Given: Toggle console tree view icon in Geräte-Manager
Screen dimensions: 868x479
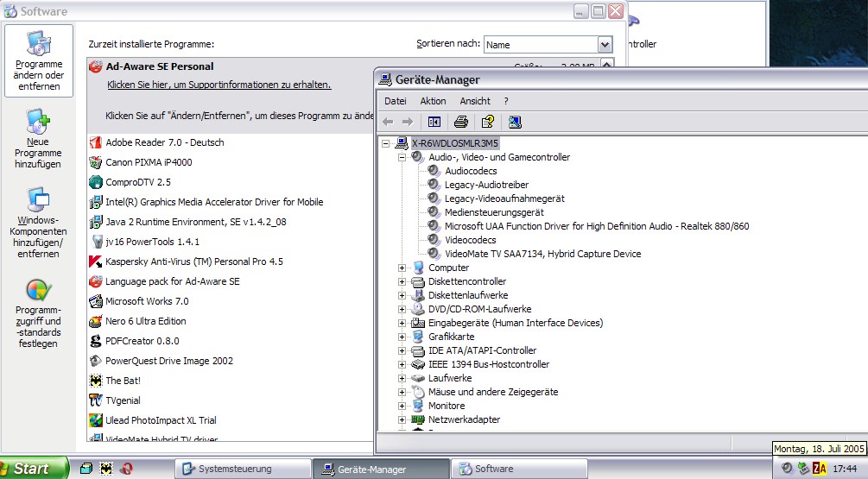Looking at the screenshot, I should (434, 122).
